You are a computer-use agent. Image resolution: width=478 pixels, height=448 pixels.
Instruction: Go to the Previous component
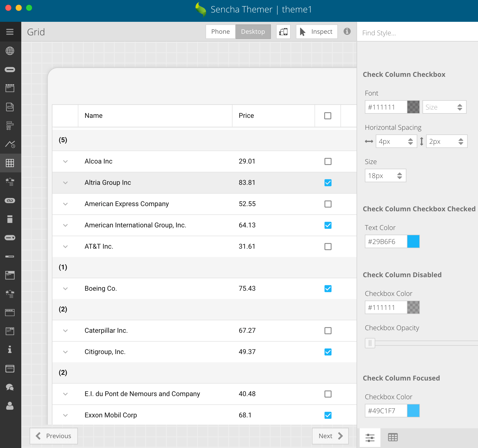pyautogui.click(x=53, y=436)
